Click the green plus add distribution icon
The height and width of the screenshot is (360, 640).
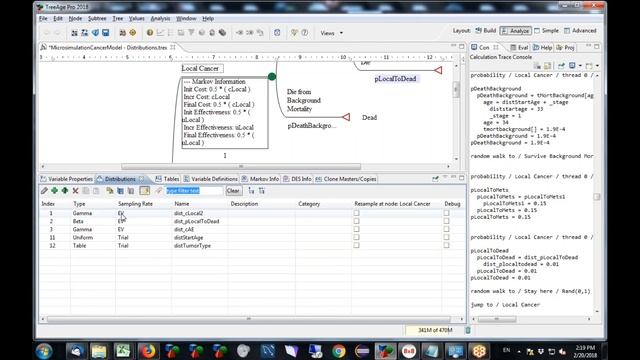tap(54, 191)
